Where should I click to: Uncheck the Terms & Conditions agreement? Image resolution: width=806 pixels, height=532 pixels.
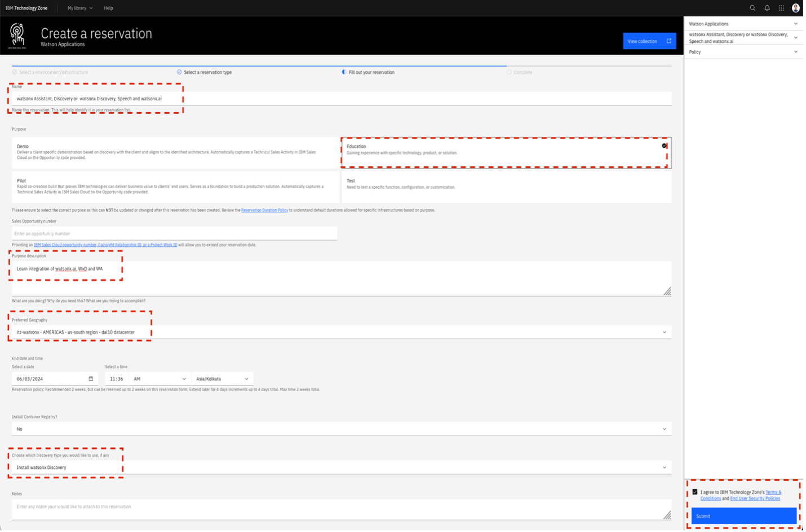(695, 491)
